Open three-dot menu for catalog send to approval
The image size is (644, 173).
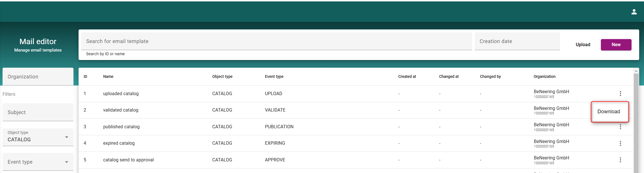[620, 160]
